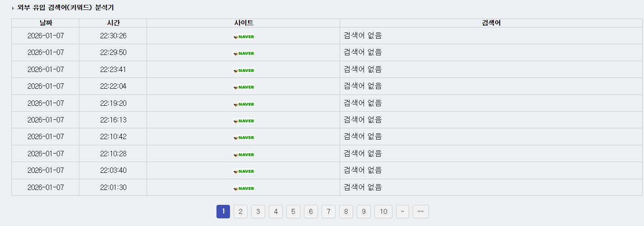Click the NAVER logo beside 22:19:20

pos(244,104)
